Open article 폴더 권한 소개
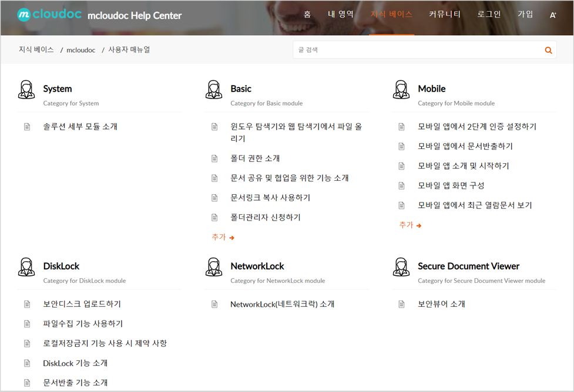 pos(255,158)
